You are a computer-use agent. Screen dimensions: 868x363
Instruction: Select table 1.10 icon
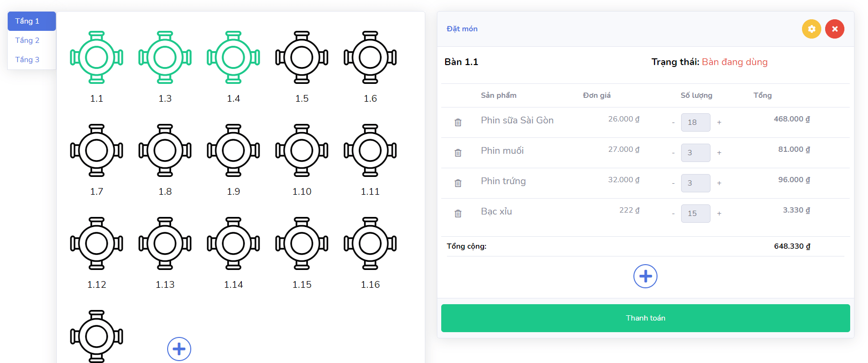pyautogui.click(x=302, y=150)
